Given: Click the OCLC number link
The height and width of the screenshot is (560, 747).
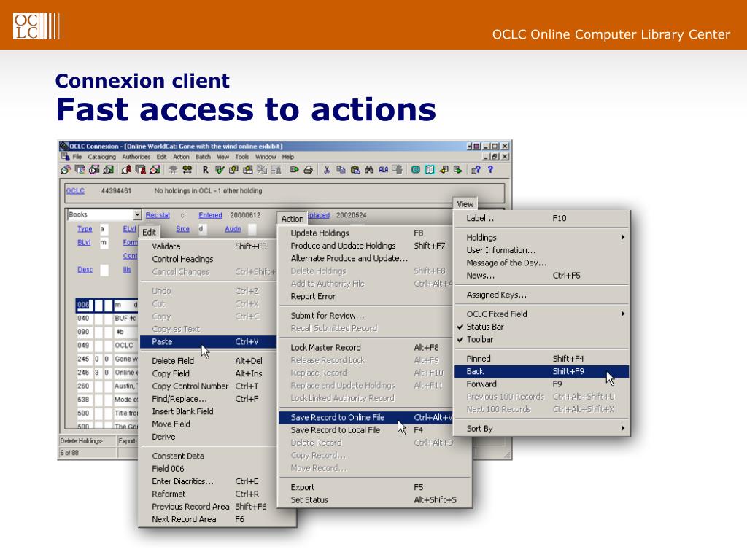Looking at the screenshot, I should pyautogui.click(x=75, y=190).
